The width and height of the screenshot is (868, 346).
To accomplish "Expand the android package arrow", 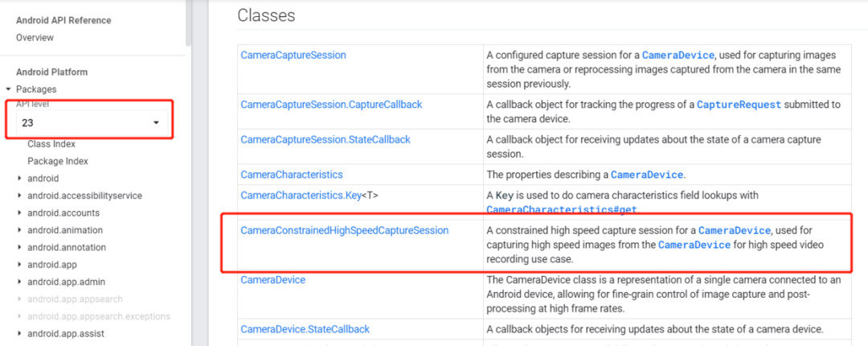I will point(20,179).
